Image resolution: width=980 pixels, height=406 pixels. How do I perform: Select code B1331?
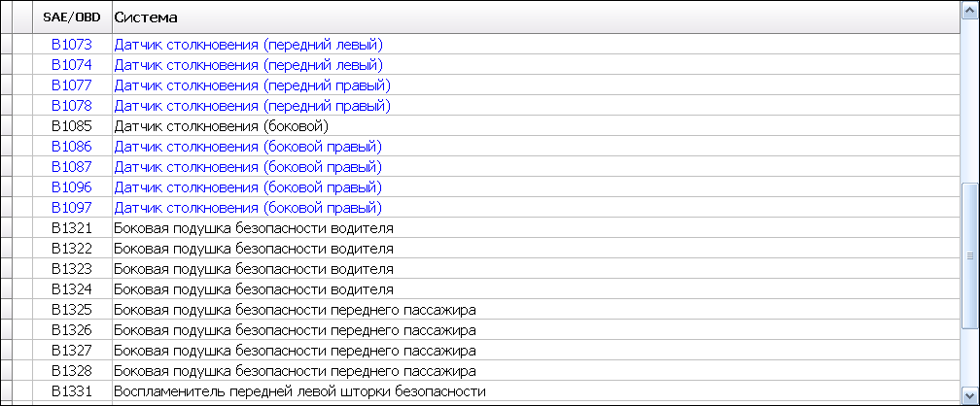pyautogui.click(x=72, y=391)
